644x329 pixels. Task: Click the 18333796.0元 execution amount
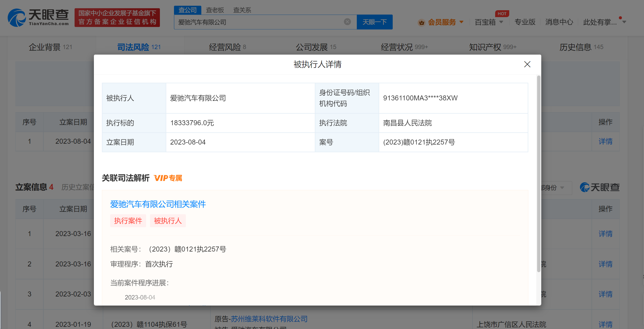tap(192, 123)
